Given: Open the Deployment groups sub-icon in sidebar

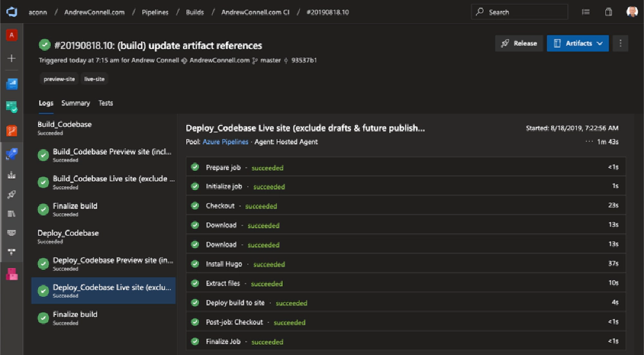Looking at the screenshot, I should [12, 252].
